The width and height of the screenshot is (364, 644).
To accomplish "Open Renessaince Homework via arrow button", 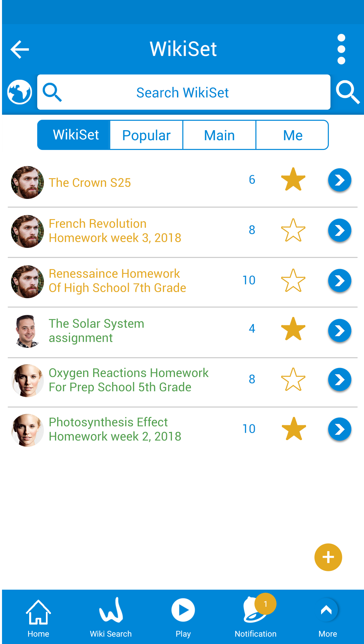I will pyautogui.click(x=340, y=280).
